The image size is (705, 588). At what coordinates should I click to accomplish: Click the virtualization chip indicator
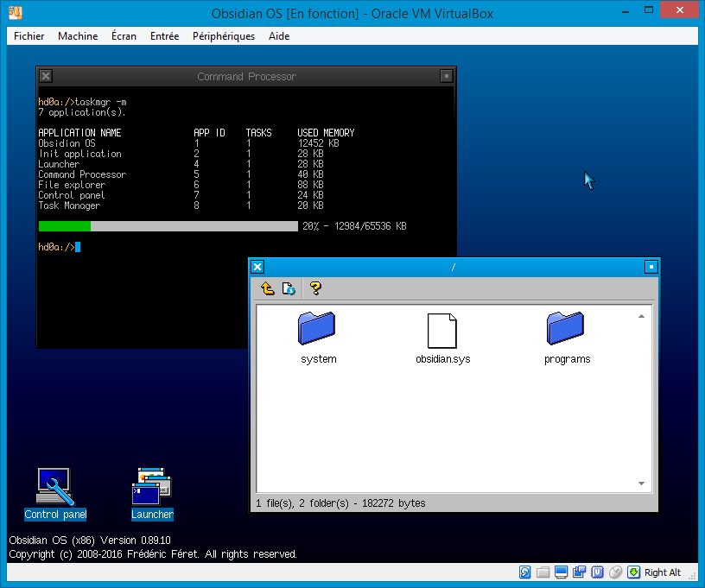click(597, 572)
